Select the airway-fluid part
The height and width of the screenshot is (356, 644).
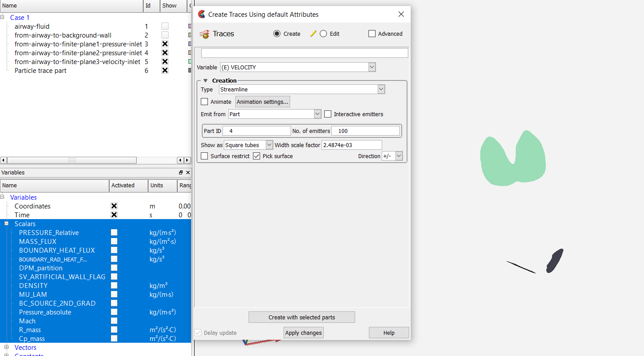point(32,27)
